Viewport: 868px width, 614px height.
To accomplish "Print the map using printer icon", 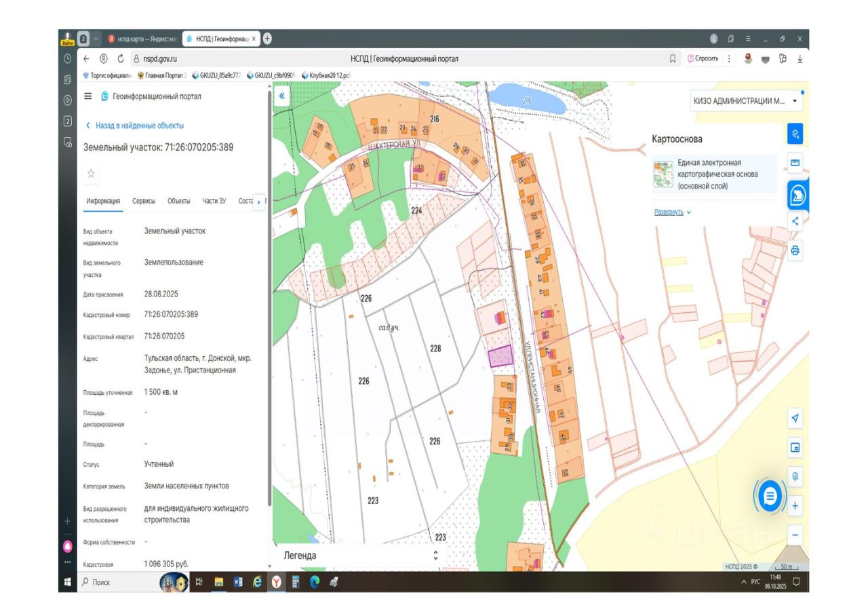I will coord(795,250).
